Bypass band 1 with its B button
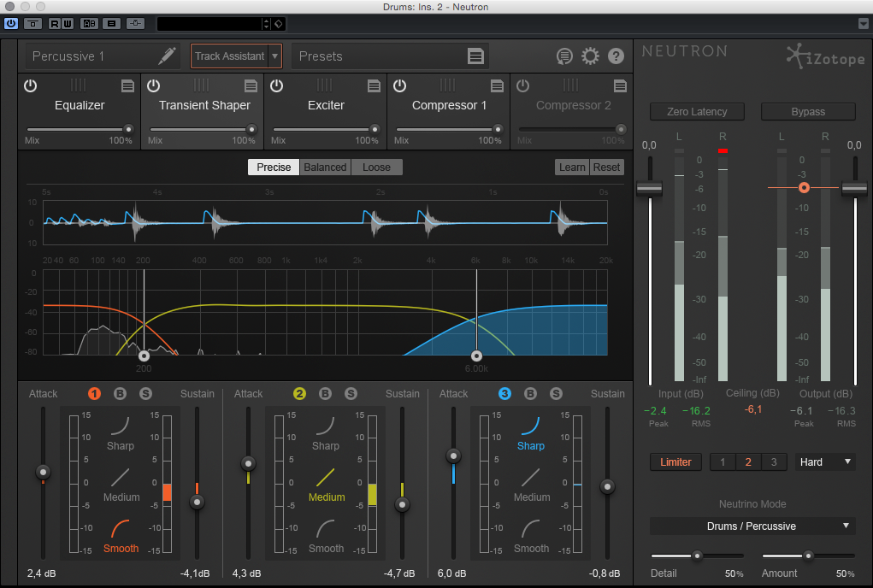The width and height of the screenshot is (873, 588). click(120, 394)
